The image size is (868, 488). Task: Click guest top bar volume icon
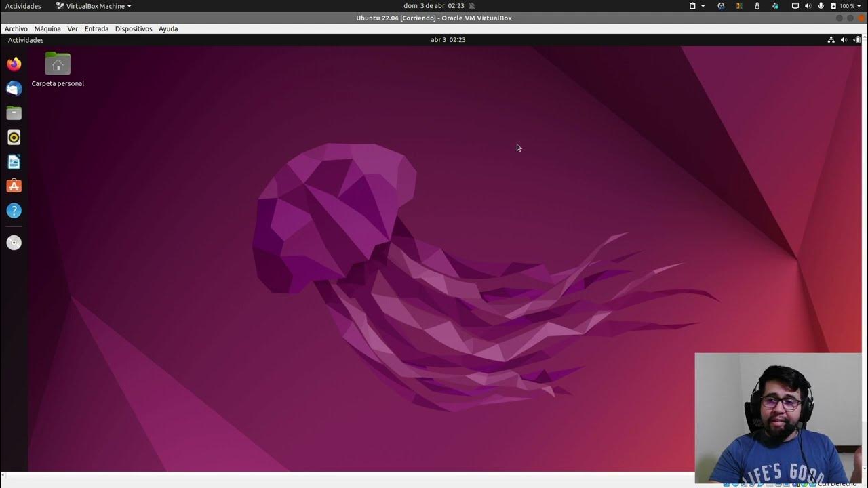[x=844, y=40]
